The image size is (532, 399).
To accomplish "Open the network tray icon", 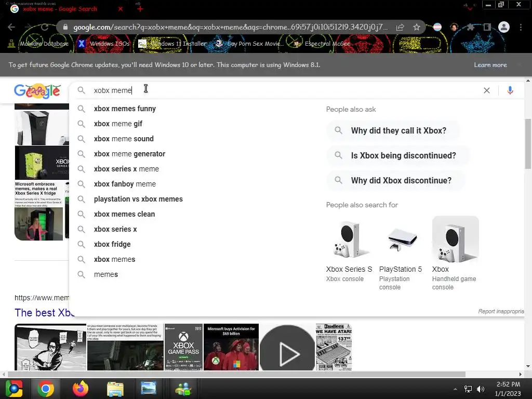I will point(468,389).
